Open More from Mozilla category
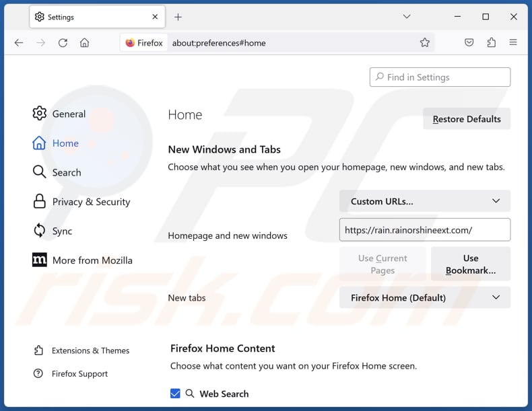Viewport: 532px width, 411px height. point(82,260)
